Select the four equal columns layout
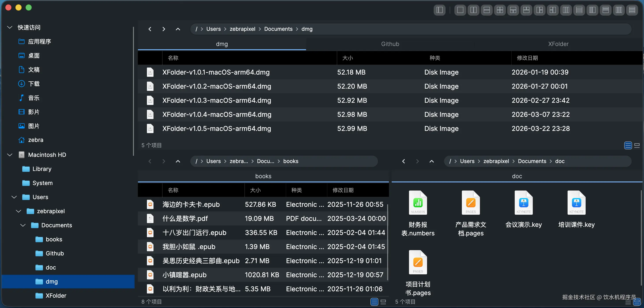This screenshot has width=644, height=308. point(619,10)
